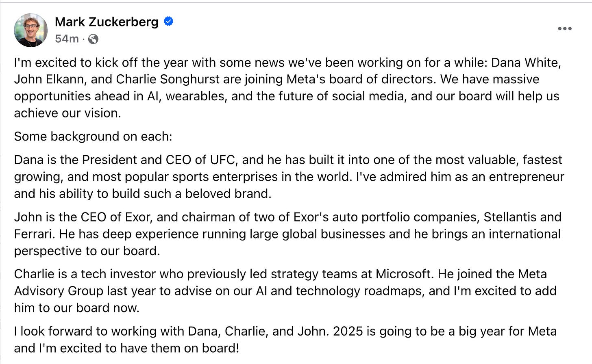The image size is (592, 364).
Task: Open Mark Zuckerberg's profile picture
Action: 30,30
